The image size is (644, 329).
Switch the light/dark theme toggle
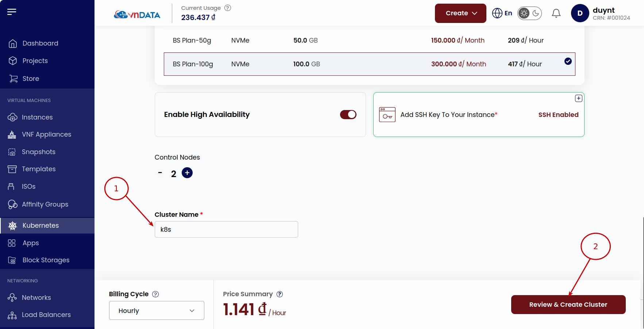(529, 13)
